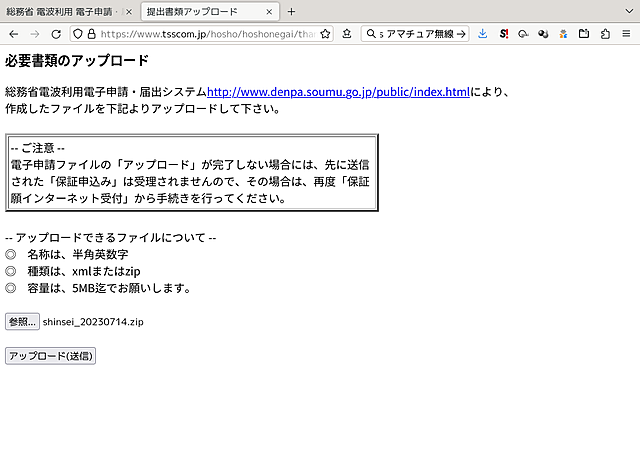List all tabs with the chevron
This screenshot has height=476, width=640.
629,11
